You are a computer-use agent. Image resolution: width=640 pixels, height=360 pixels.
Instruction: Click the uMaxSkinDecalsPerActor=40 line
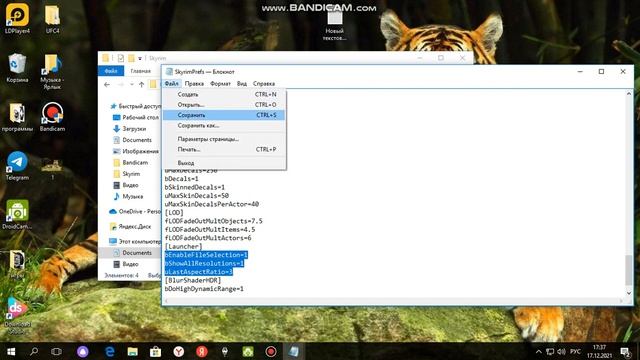point(212,204)
